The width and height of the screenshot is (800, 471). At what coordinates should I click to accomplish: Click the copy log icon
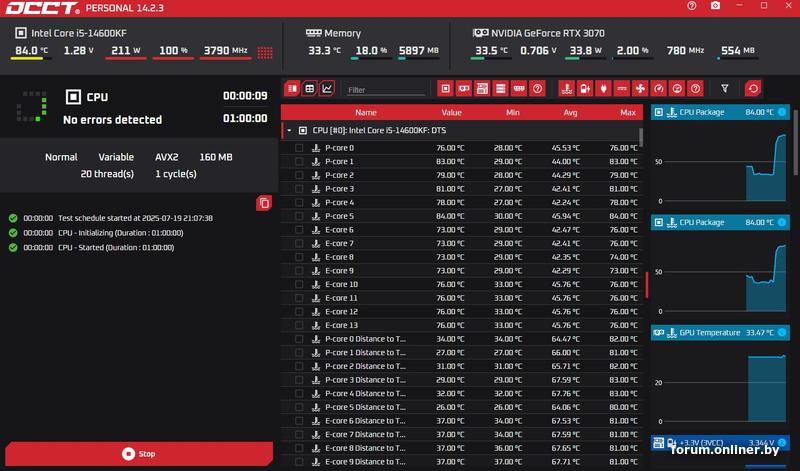264,203
